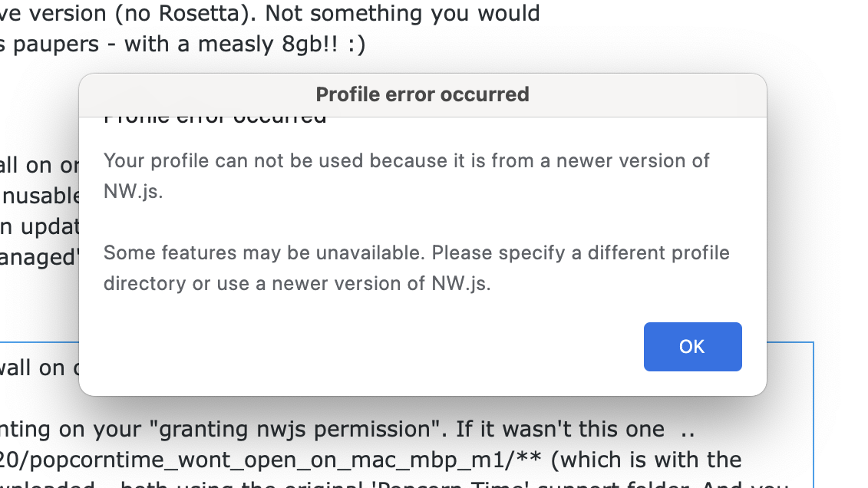Image resolution: width=868 pixels, height=488 pixels.
Task: Click the "directory or use a newer version" line
Action: (x=297, y=283)
